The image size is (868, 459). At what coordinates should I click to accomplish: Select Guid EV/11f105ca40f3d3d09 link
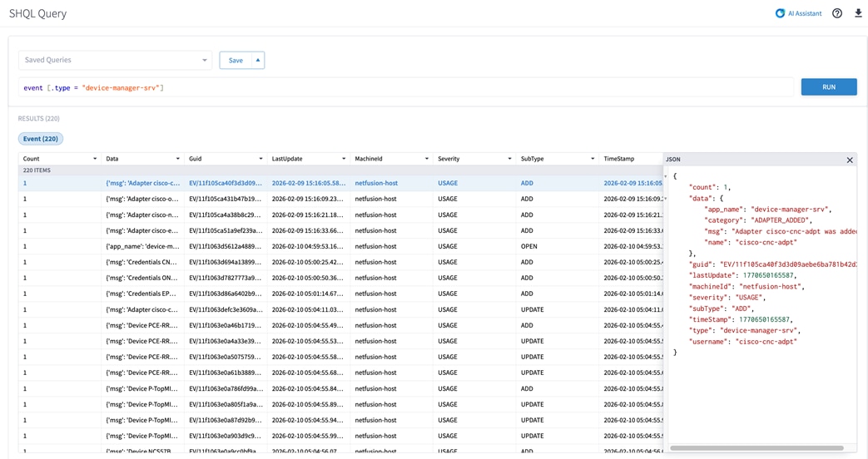pyautogui.click(x=226, y=183)
